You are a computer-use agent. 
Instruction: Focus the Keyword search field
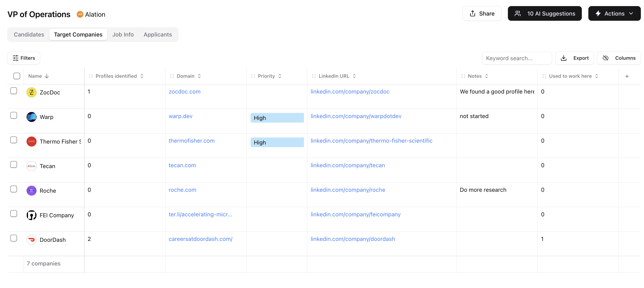coord(517,58)
